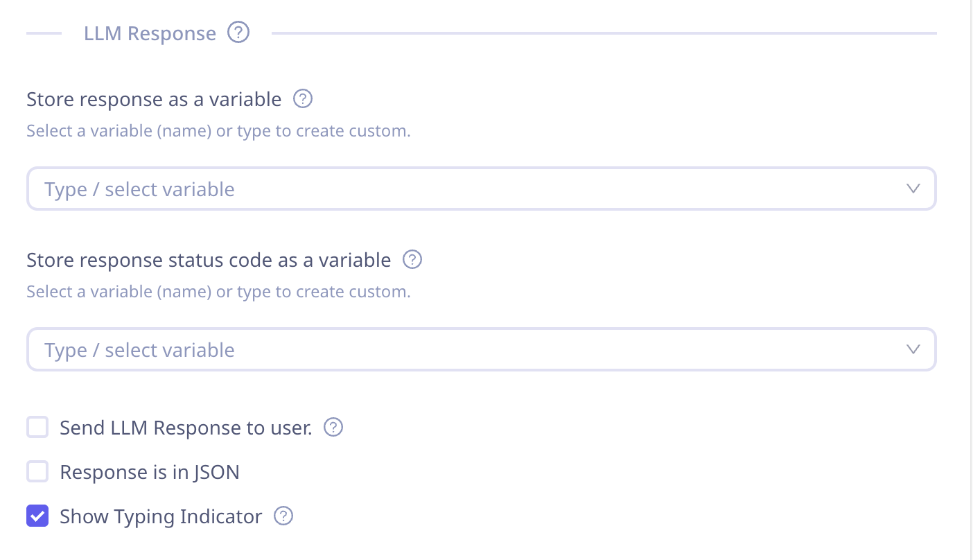973x560 pixels.
Task: Click the 'Response is in JSON' label text
Action: point(150,472)
